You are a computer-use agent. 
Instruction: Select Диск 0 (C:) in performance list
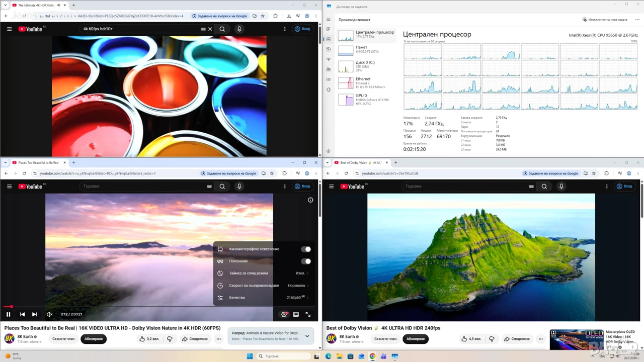[x=366, y=66]
